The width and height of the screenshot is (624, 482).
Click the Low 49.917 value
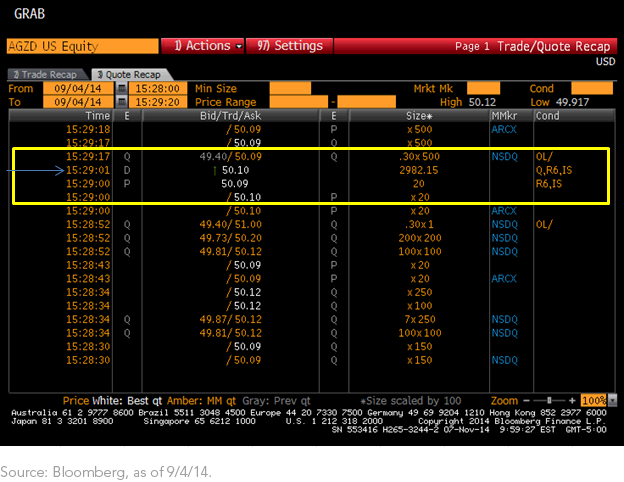click(x=572, y=102)
